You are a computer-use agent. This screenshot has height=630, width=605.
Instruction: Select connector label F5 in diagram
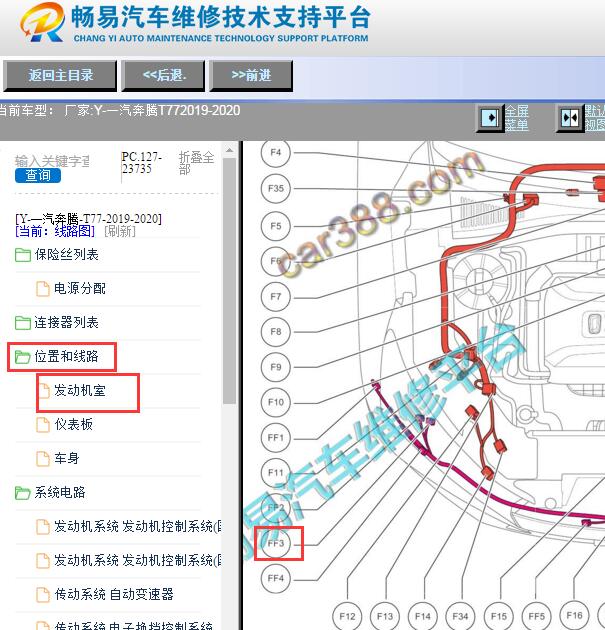pos(276,226)
